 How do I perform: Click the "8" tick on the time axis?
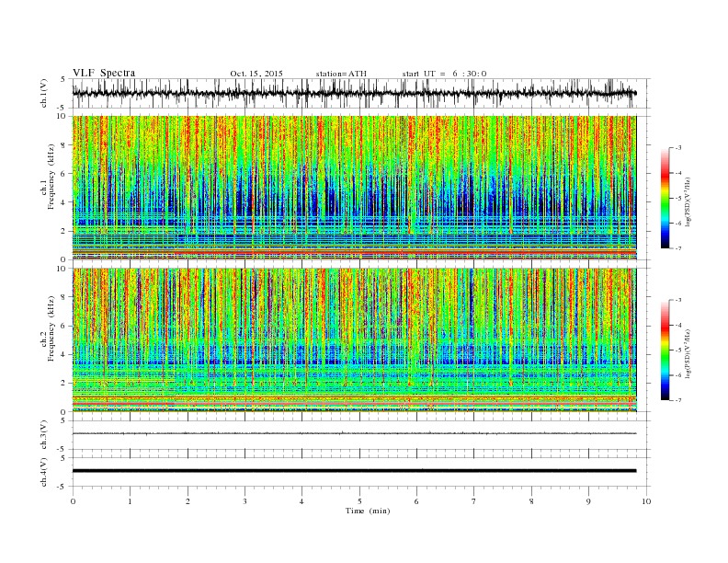(x=531, y=501)
